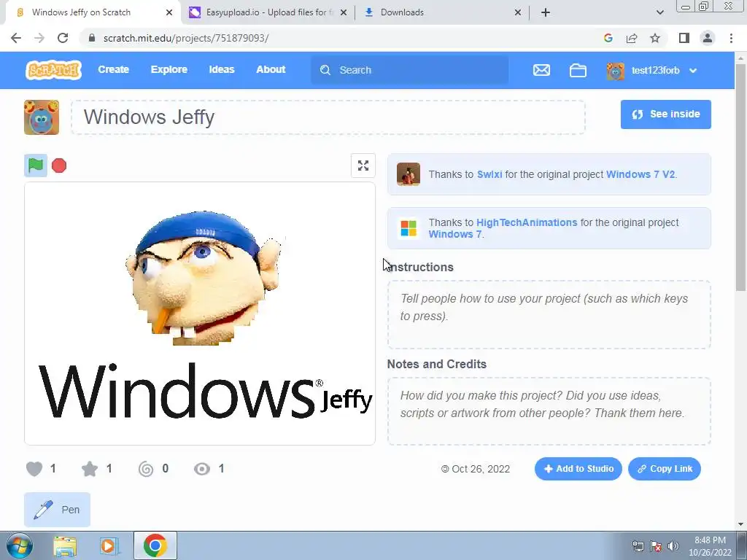Click into the Notes and Credits text box
Screen dimensions: 747x560
point(549,411)
